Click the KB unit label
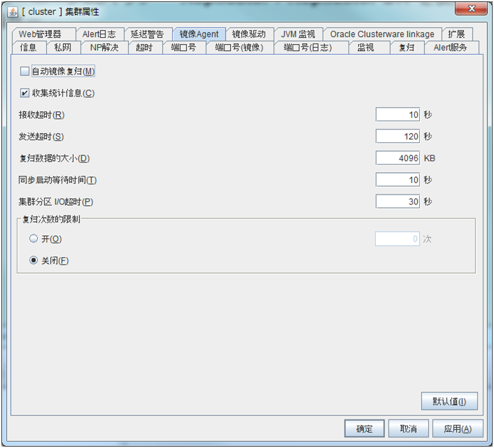This screenshot has width=494, height=448. [430, 158]
